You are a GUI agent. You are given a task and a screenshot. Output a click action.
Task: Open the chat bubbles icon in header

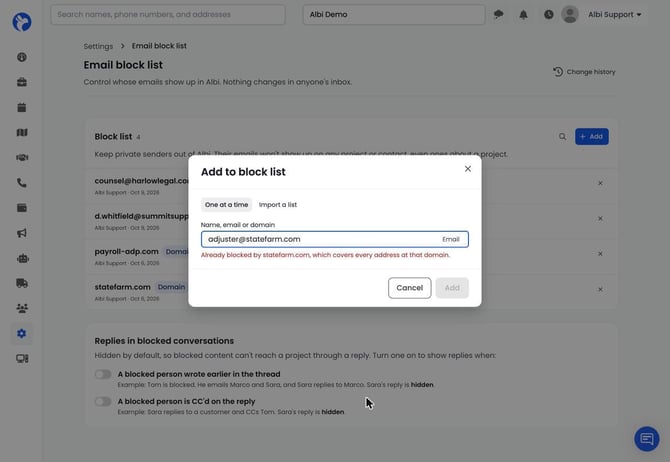tap(498, 15)
